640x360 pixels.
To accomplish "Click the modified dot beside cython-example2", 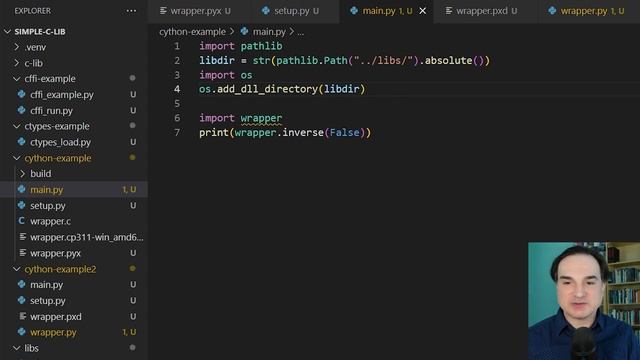I will click(132, 269).
